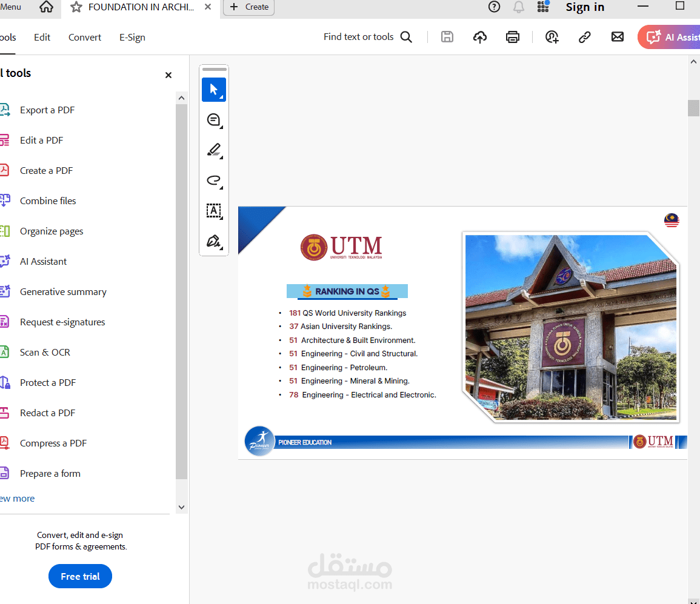Click Sign in
This screenshot has height=604, width=700.
tap(585, 7)
